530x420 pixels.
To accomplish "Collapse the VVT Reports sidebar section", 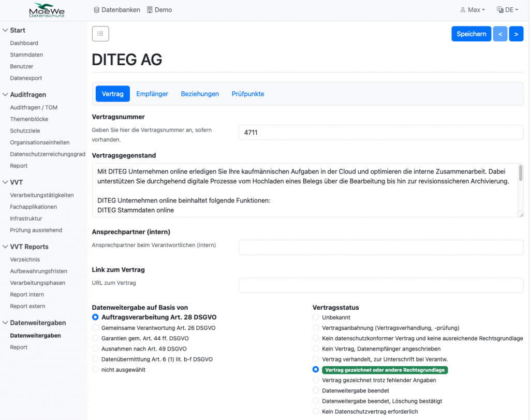I will pos(5,247).
